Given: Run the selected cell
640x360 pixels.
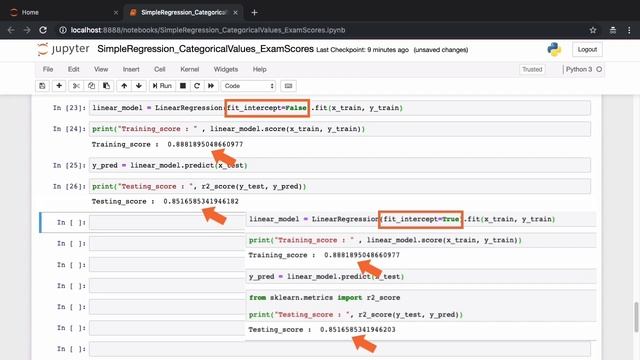Looking at the screenshot, I should 162,86.
